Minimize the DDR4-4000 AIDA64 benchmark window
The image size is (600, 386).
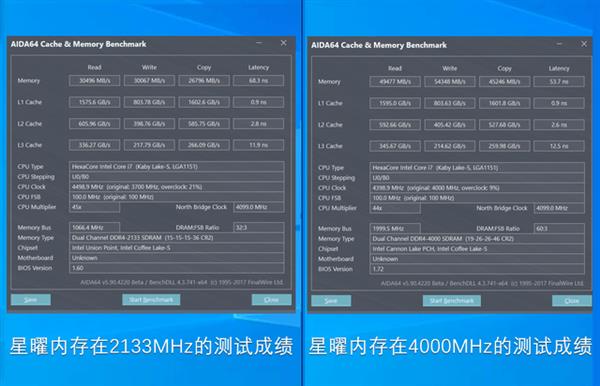(560, 44)
